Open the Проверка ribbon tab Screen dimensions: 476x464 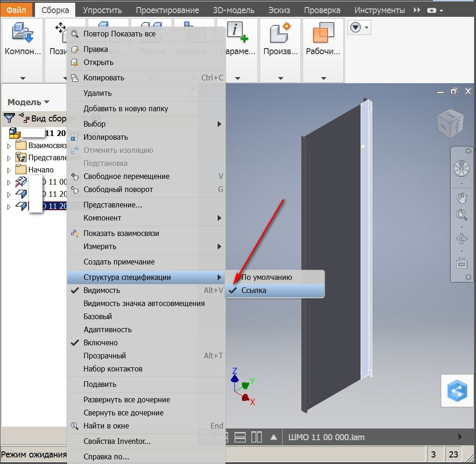click(x=322, y=10)
